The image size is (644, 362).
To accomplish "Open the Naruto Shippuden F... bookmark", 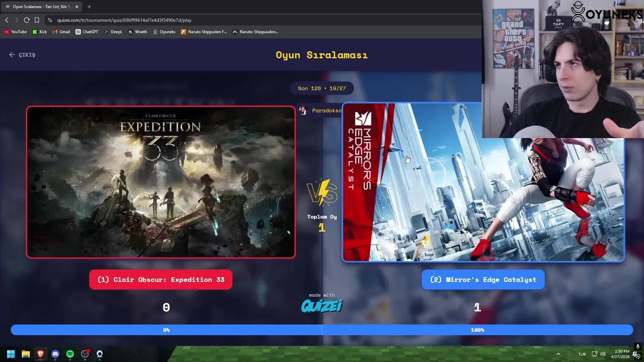I will [x=204, y=32].
